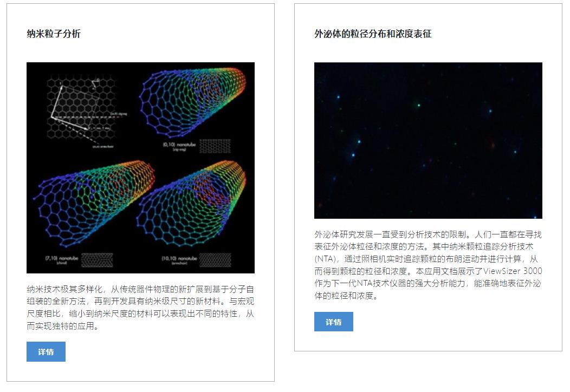Click the 详情 button under the 外泌体 description
570x392 pixels.
click(x=333, y=322)
